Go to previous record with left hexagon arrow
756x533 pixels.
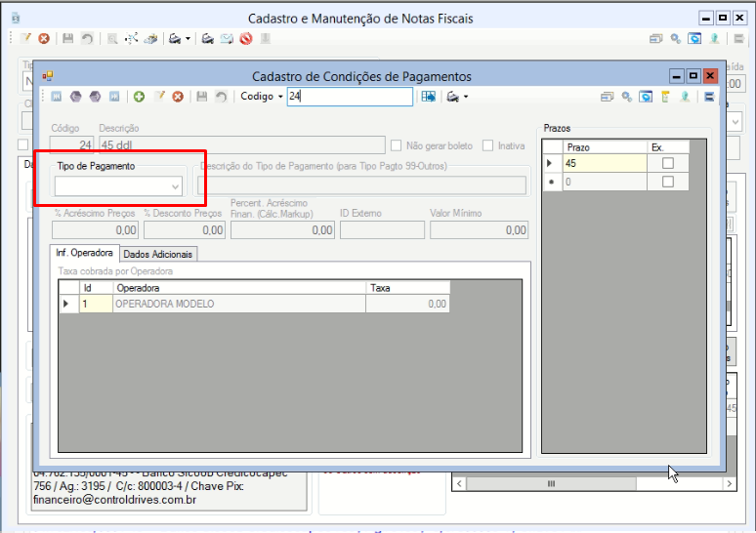[x=75, y=97]
